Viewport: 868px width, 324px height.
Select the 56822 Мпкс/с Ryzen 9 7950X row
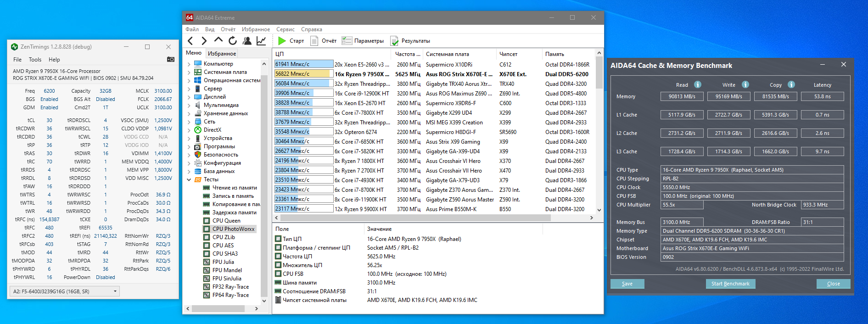tap(434, 74)
